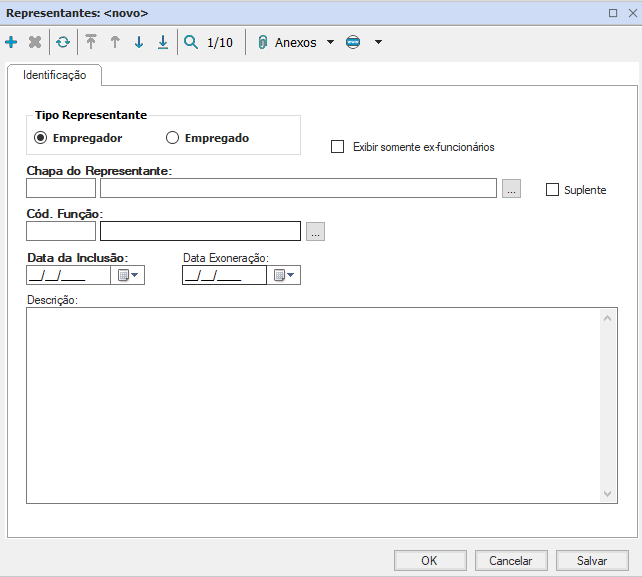Click scroll-down arrow in Descrição scrollbar
This screenshot has width=642, height=577.
pos(609,494)
